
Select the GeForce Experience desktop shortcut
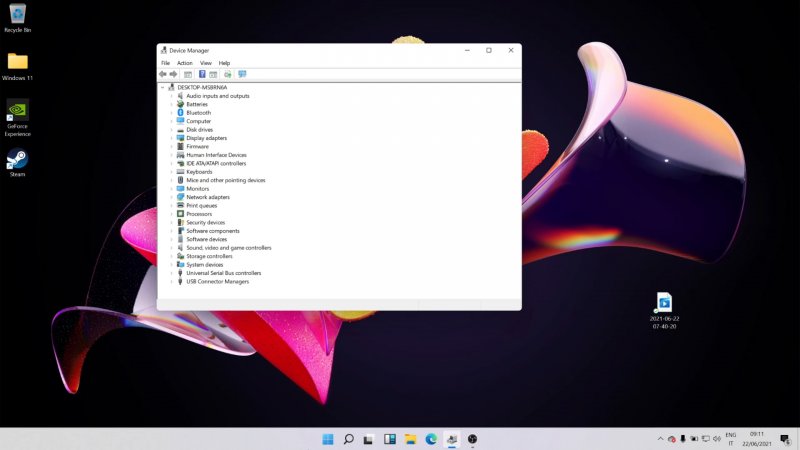click(17, 118)
